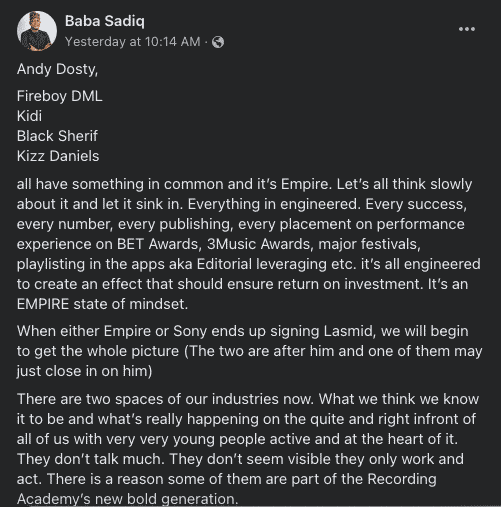This screenshot has width=501, height=507.
Task: Click 'EMPIRE state of mindset' text
Action: pos(102,304)
